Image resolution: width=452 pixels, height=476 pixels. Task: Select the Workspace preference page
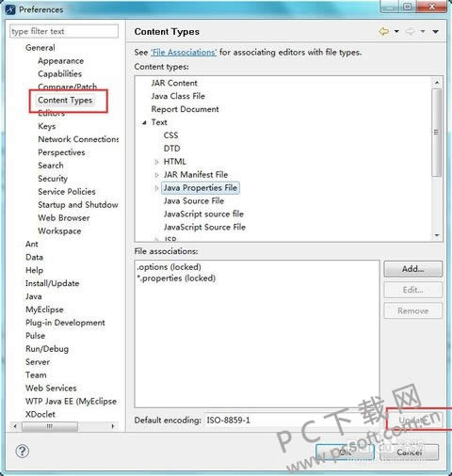point(59,231)
